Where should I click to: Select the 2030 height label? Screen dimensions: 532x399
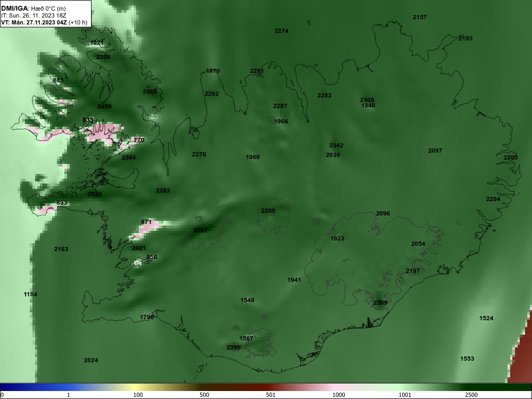[333, 155]
